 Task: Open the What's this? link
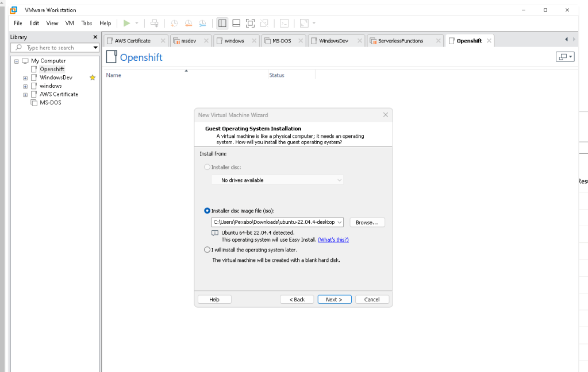[333, 240]
